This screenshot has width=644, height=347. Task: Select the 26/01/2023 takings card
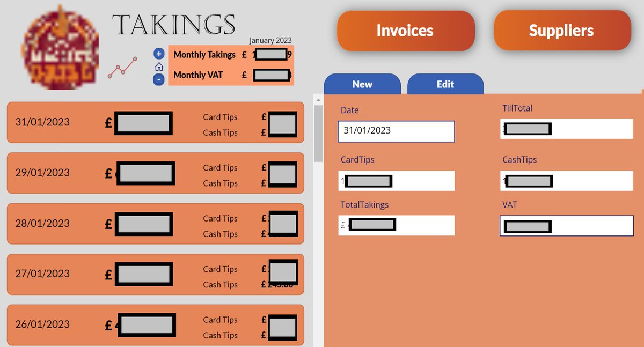pyautogui.click(x=156, y=325)
